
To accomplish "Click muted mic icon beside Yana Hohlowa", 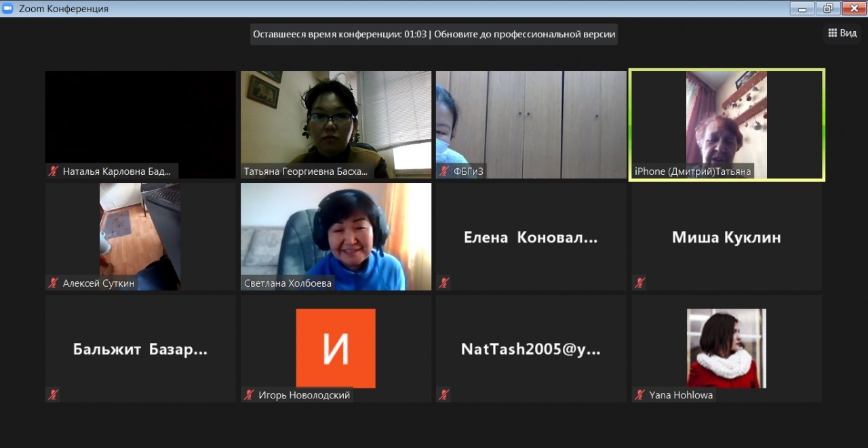I will click(x=639, y=394).
